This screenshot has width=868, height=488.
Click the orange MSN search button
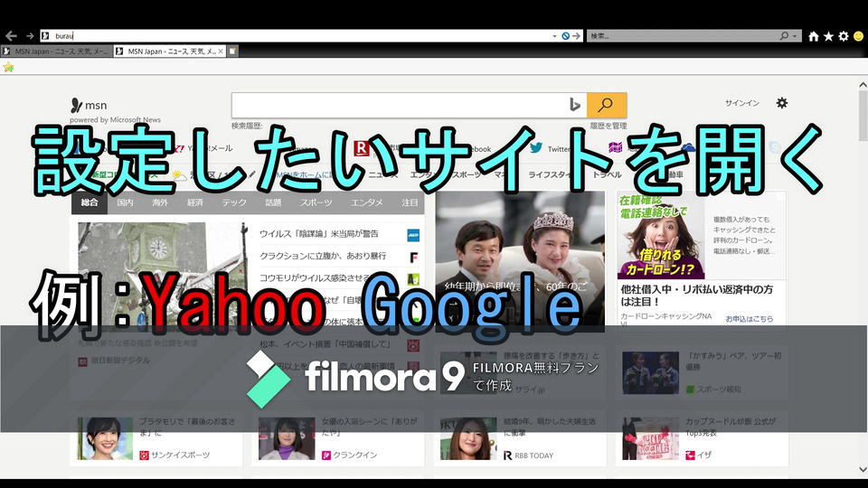607,105
